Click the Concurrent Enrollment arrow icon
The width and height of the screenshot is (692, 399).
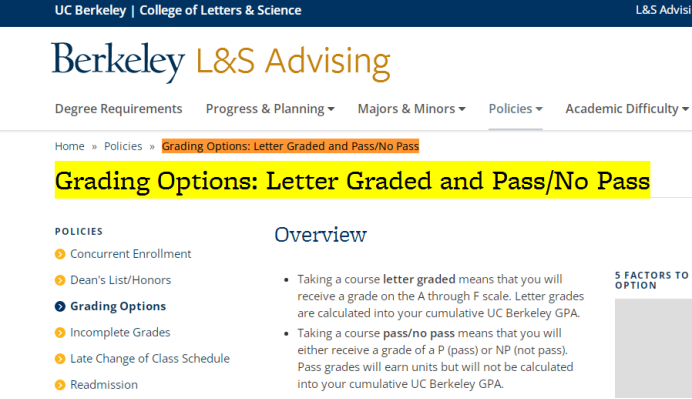60,254
